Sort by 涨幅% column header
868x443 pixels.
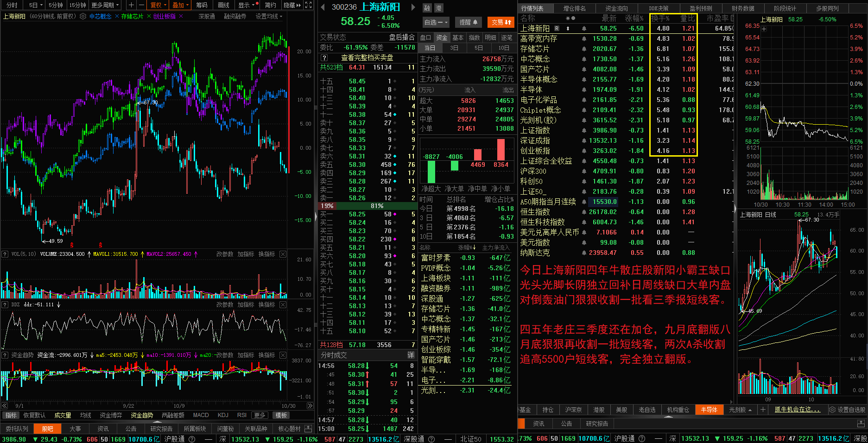(634, 19)
